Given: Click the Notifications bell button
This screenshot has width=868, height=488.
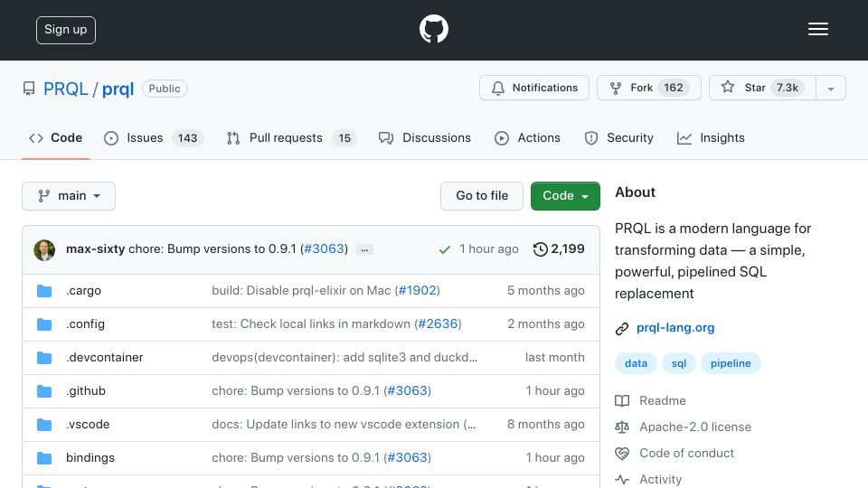Looking at the screenshot, I should [534, 88].
